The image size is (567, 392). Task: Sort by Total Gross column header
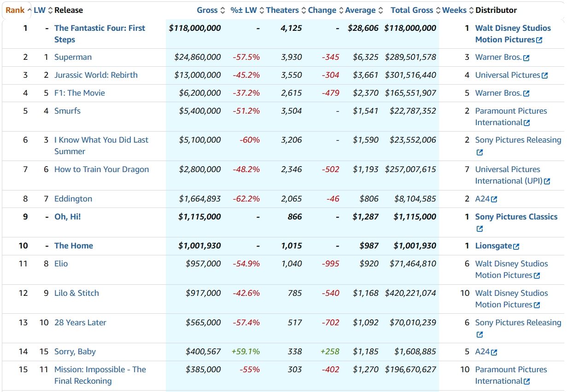(x=415, y=10)
